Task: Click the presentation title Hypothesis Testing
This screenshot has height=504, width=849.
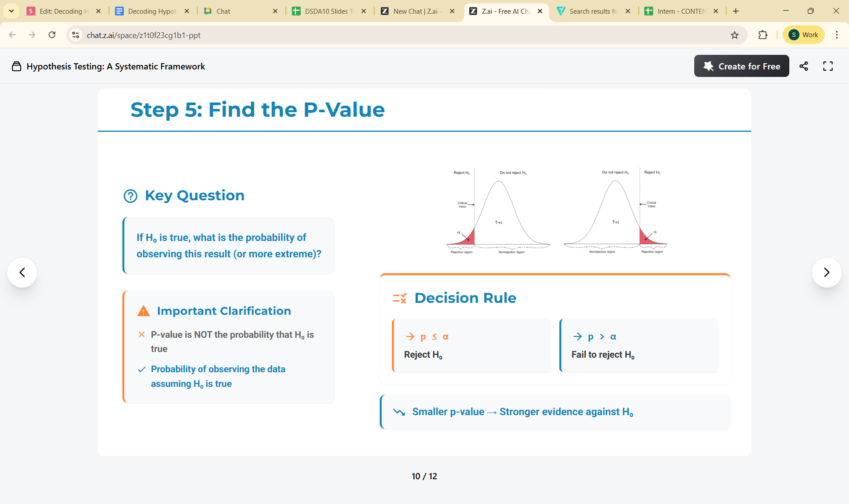Action: click(115, 66)
